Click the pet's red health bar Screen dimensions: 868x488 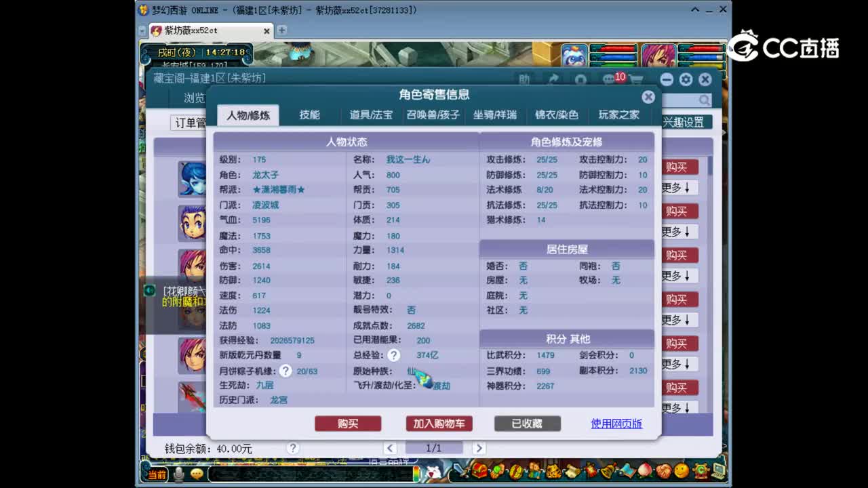pyautogui.click(x=614, y=49)
